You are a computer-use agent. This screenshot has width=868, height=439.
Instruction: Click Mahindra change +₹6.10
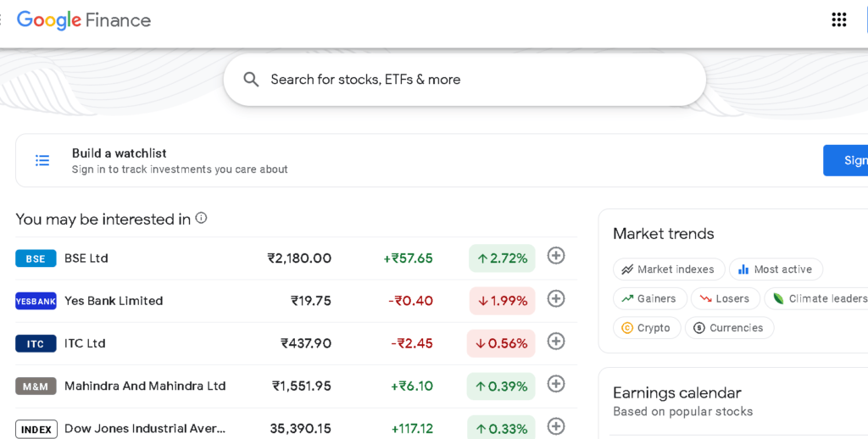coord(412,386)
